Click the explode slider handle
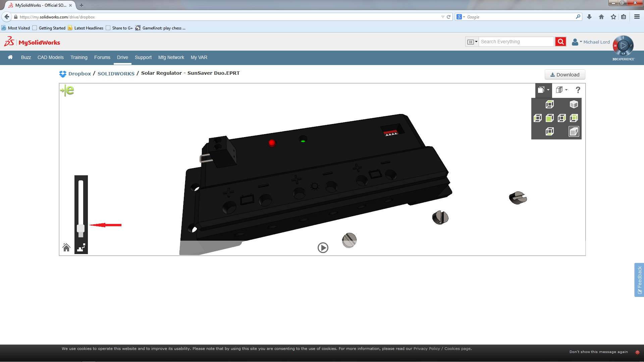This screenshot has width=644, height=362. 80,229
